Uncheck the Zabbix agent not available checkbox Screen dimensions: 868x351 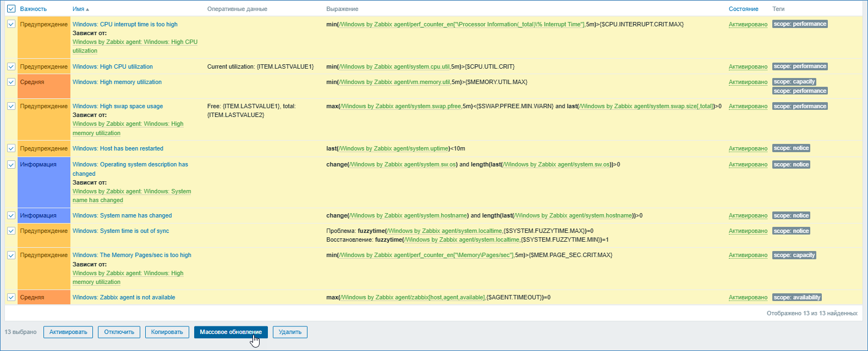click(11, 297)
